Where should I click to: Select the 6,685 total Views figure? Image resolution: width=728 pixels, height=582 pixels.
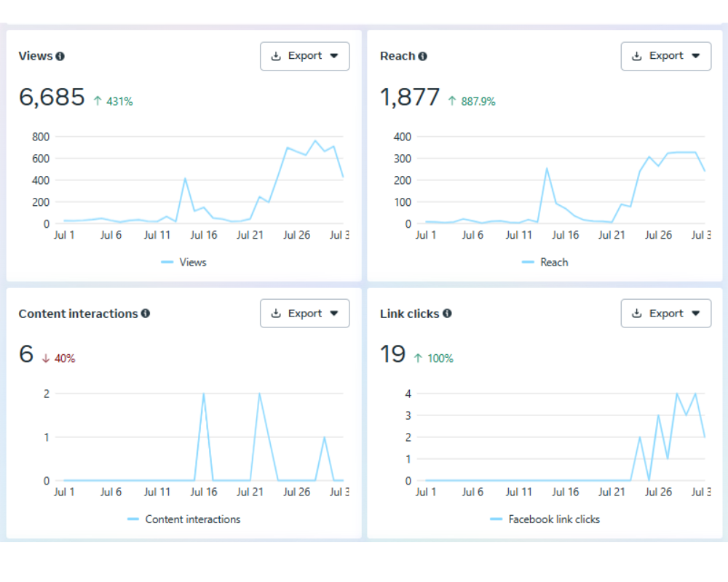[52, 97]
